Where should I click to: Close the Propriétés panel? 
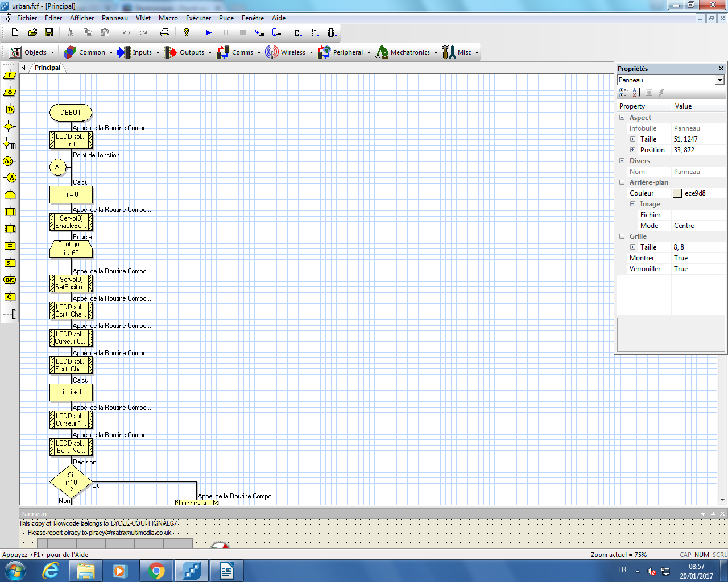[x=721, y=69]
